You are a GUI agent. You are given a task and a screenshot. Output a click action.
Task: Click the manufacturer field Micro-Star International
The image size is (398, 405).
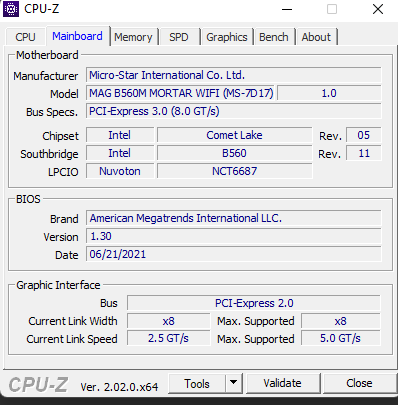(x=234, y=75)
